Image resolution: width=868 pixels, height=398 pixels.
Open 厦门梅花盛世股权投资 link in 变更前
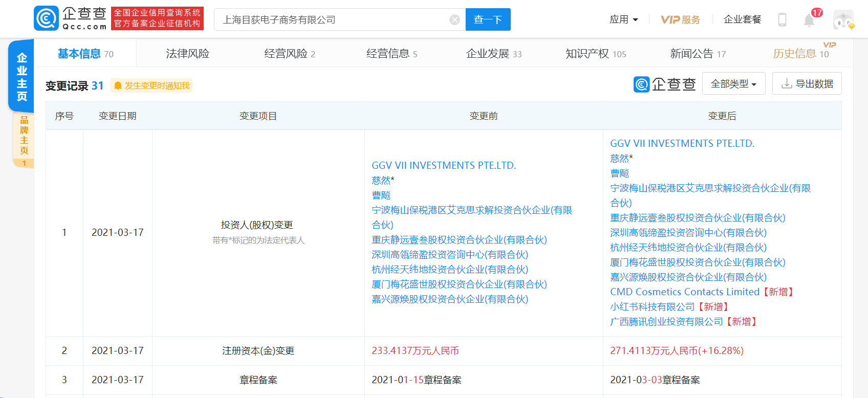(x=459, y=284)
